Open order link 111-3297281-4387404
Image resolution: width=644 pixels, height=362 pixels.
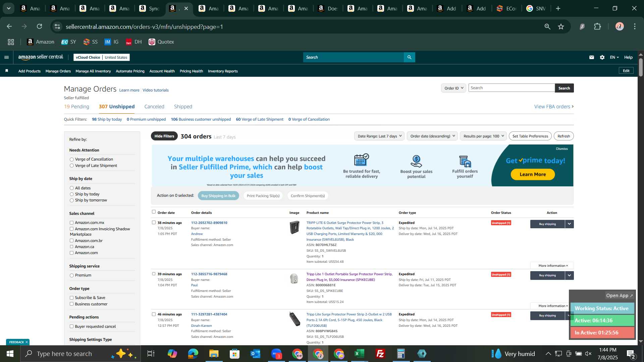tap(209, 314)
